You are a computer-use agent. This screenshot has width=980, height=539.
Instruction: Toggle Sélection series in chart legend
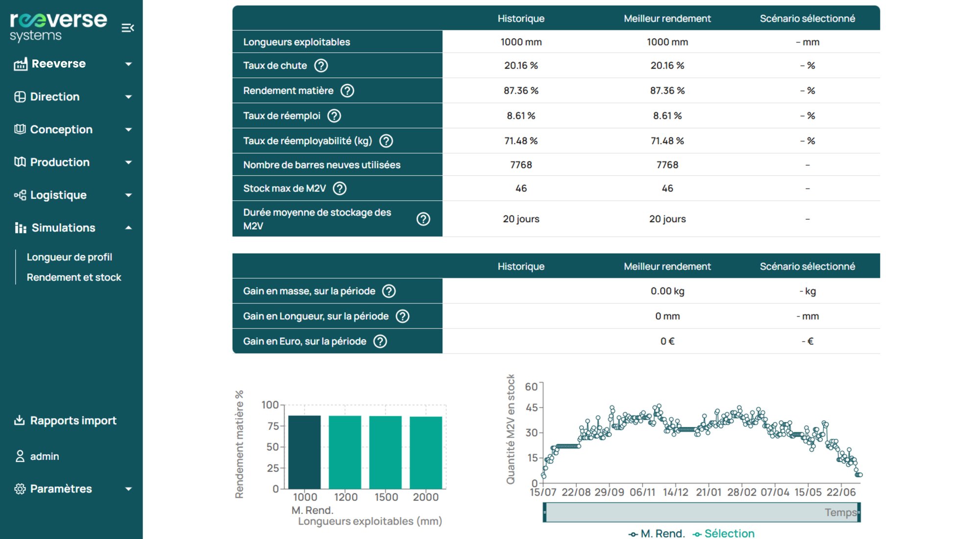pos(723,533)
